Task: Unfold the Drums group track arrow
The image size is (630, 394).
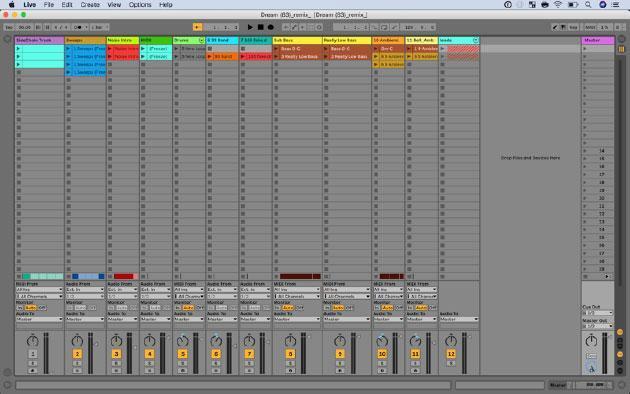Action: tap(201, 40)
